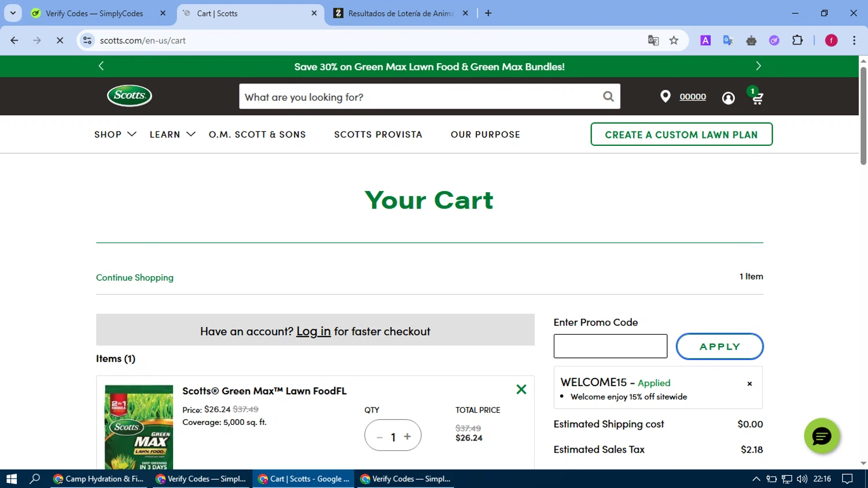
Task: Click the translate page icon
Action: tap(653, 41)
